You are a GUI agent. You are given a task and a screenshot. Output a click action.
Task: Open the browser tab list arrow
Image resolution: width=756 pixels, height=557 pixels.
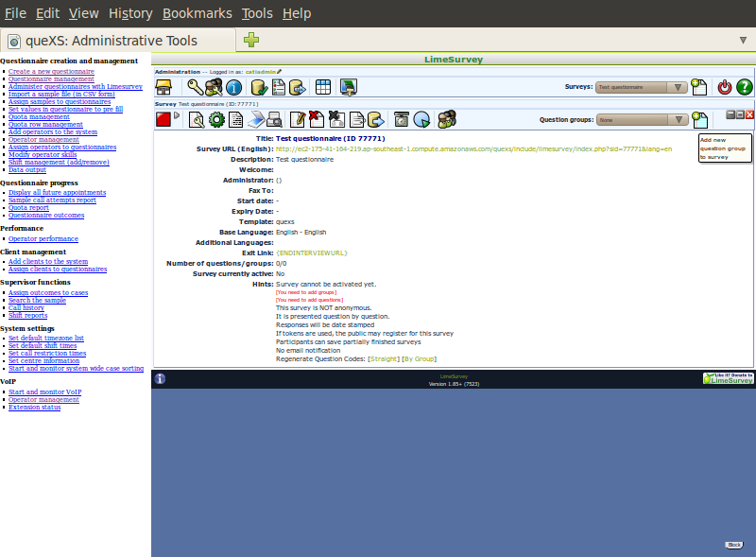pyautogui.click(x=743, y=40)
